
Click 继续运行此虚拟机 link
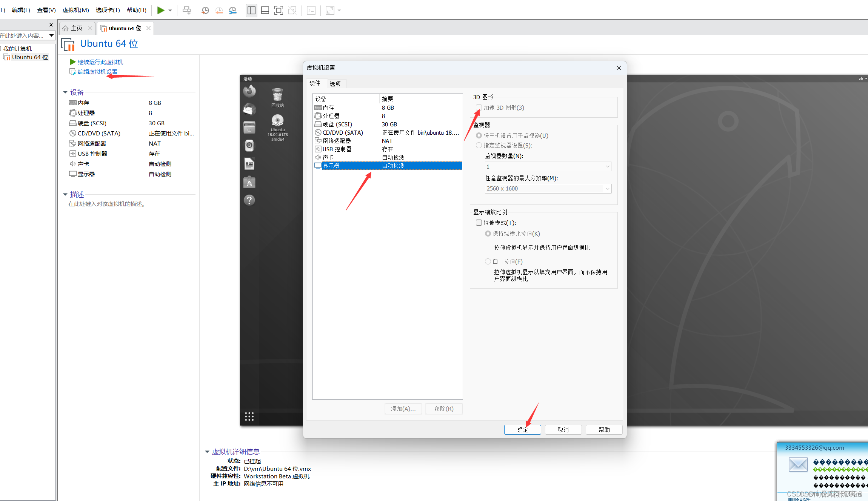[100, 62]
